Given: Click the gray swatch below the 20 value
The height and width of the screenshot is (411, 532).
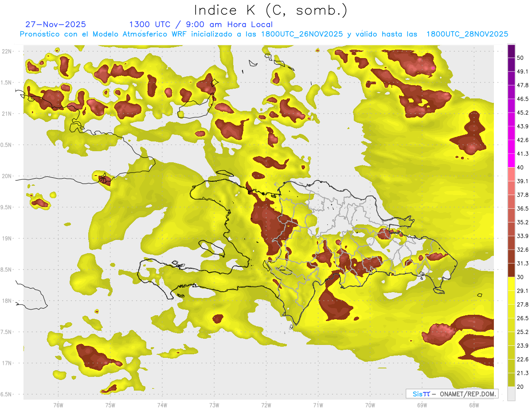Looking at the screenshot, I should 511,394.
